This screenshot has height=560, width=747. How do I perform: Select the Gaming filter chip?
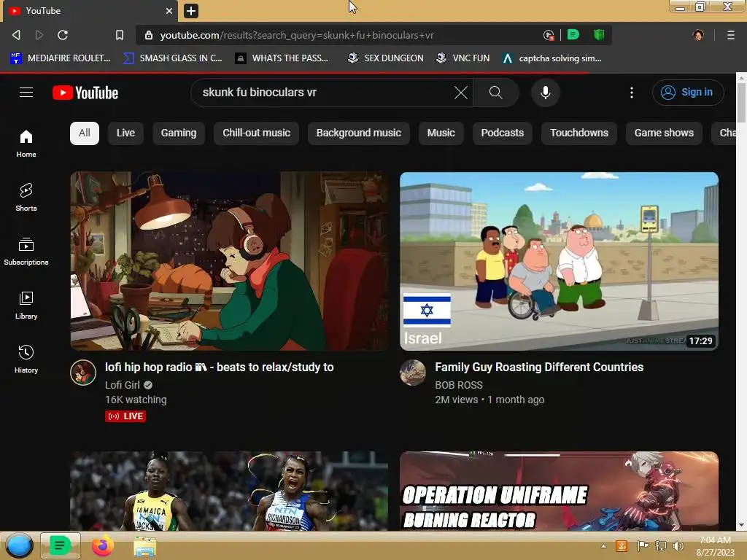pos(179,133)
